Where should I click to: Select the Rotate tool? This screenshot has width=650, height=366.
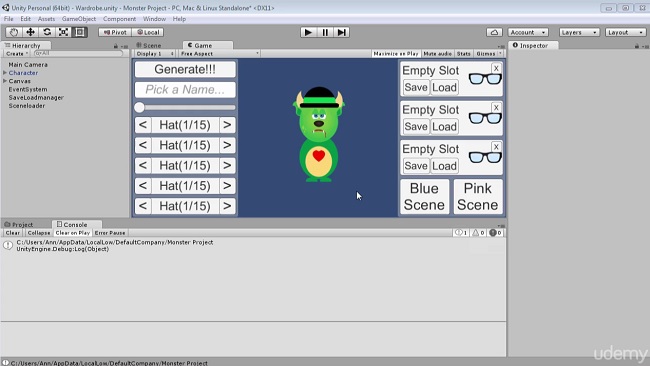tap(47, 32)
